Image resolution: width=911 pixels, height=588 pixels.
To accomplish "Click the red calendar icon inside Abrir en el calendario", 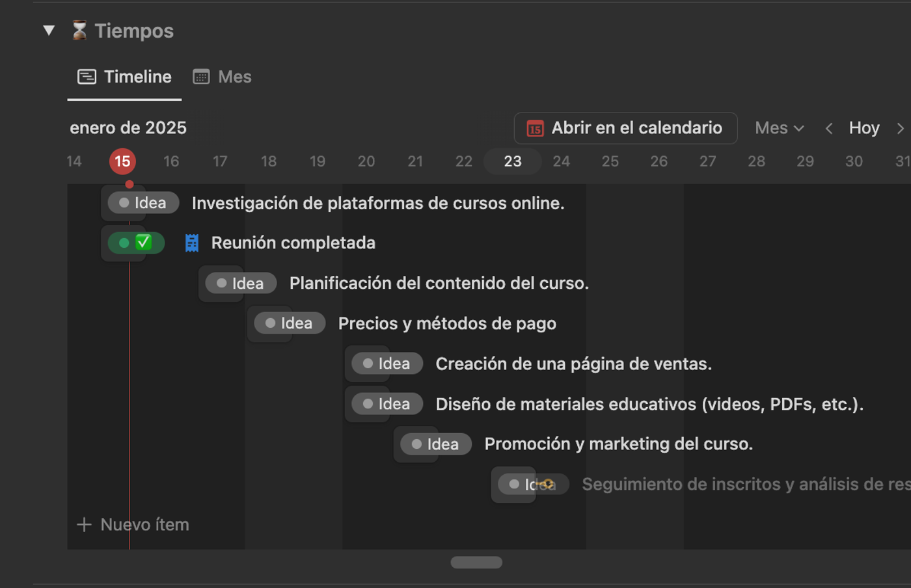I will (x=534, y=128).
